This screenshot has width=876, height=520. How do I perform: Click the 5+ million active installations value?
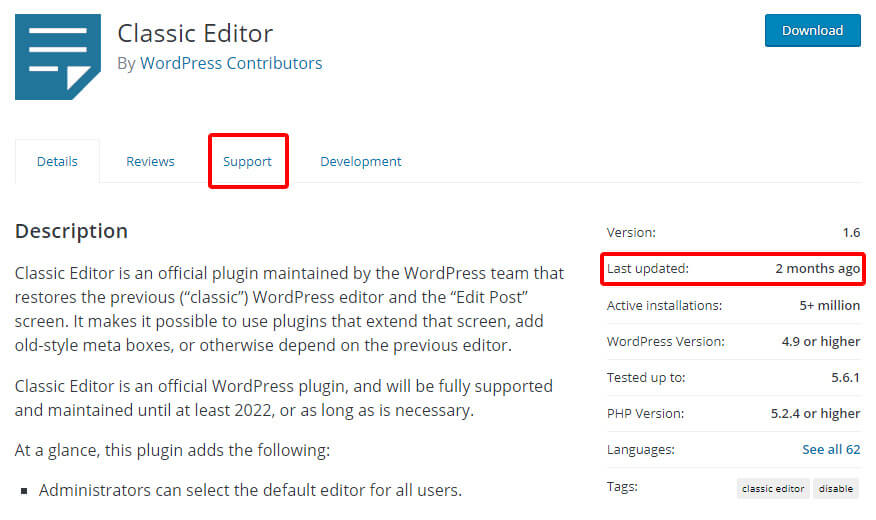click(830, 306)
